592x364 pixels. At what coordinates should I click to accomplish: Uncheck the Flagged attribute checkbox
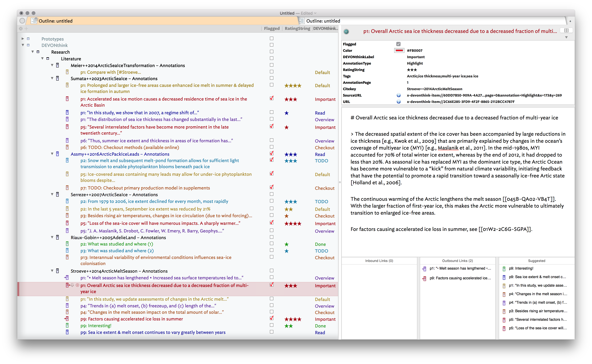[398, 44]
